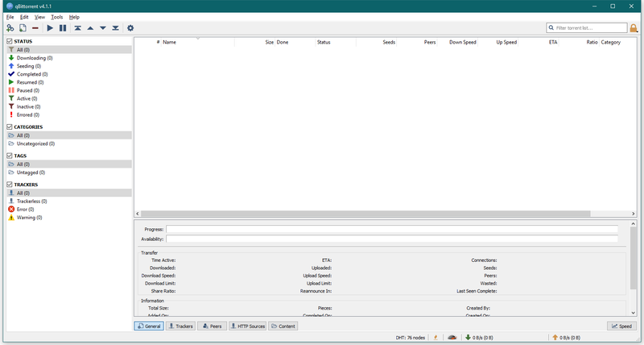Click the orange lock UI icon
Image resolution: width=644 pixels, height=345 pixels.
point(634,28)
